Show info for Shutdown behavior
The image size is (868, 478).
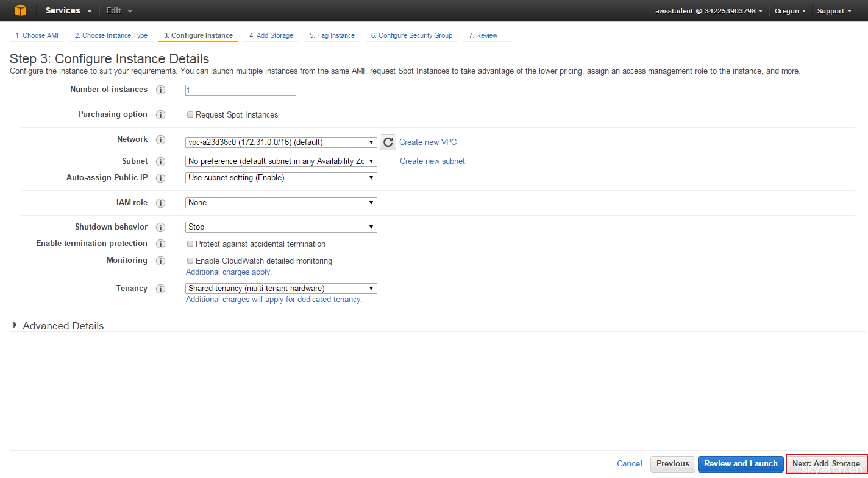pyautogui.click(x=160, y=227)
